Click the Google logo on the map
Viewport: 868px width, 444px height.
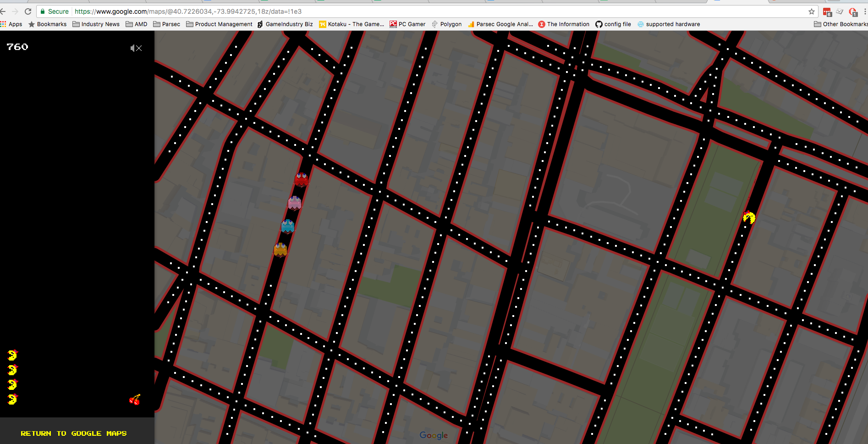(x=434, y=435)
